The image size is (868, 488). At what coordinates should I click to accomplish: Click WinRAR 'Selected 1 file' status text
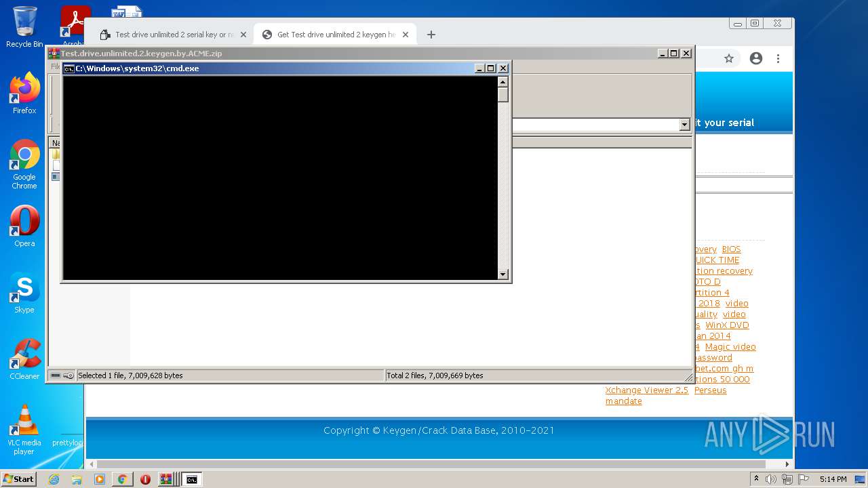point(130,375)
